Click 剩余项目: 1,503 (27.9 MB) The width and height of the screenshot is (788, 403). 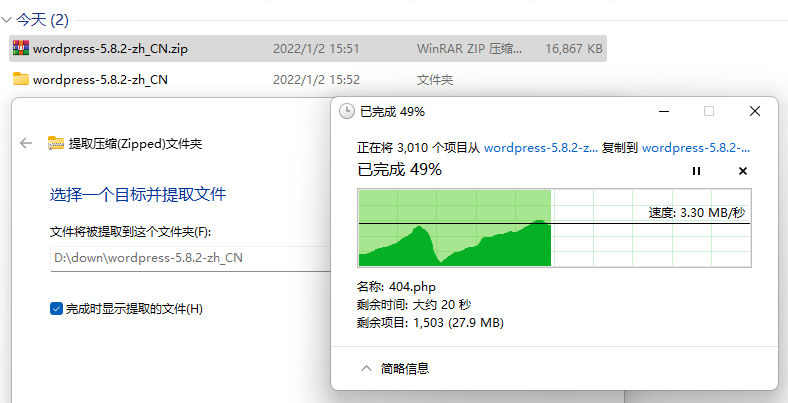point(430,322)
